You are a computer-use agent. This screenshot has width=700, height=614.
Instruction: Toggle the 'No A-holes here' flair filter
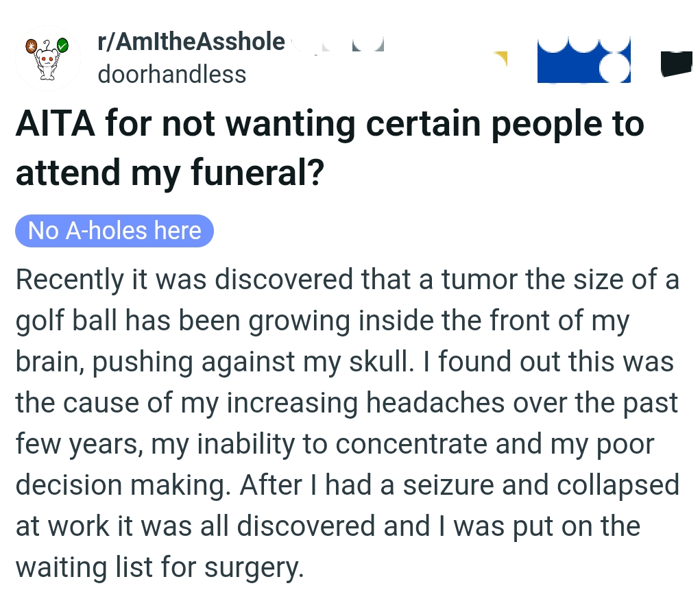tap(114, 230)
